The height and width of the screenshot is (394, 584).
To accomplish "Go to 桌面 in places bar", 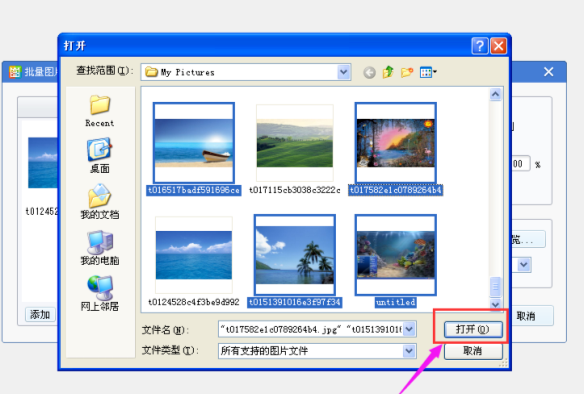I will [100, 155].
